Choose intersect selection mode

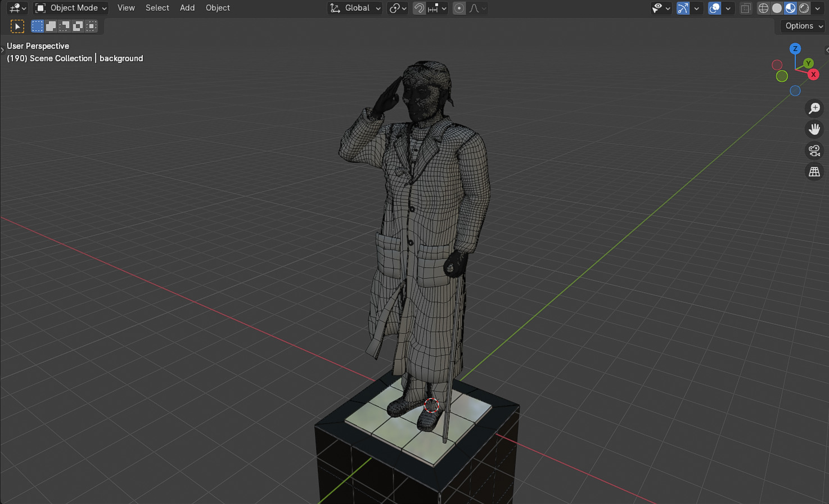[x=91, y=26]
